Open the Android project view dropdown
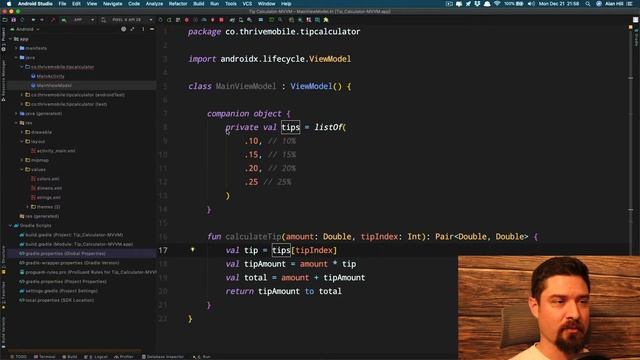 click(x=25, y=29)
